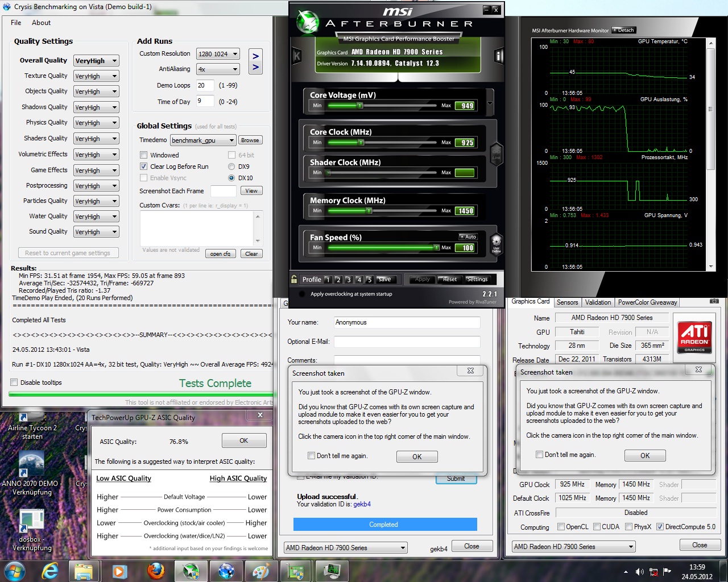
Task: Open Windows Media Player taskbar icon
Action: tap(119, 571)
